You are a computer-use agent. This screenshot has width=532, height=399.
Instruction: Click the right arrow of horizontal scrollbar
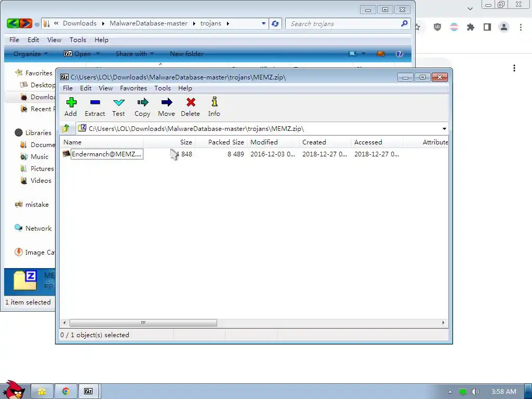[x=444, y=323]
